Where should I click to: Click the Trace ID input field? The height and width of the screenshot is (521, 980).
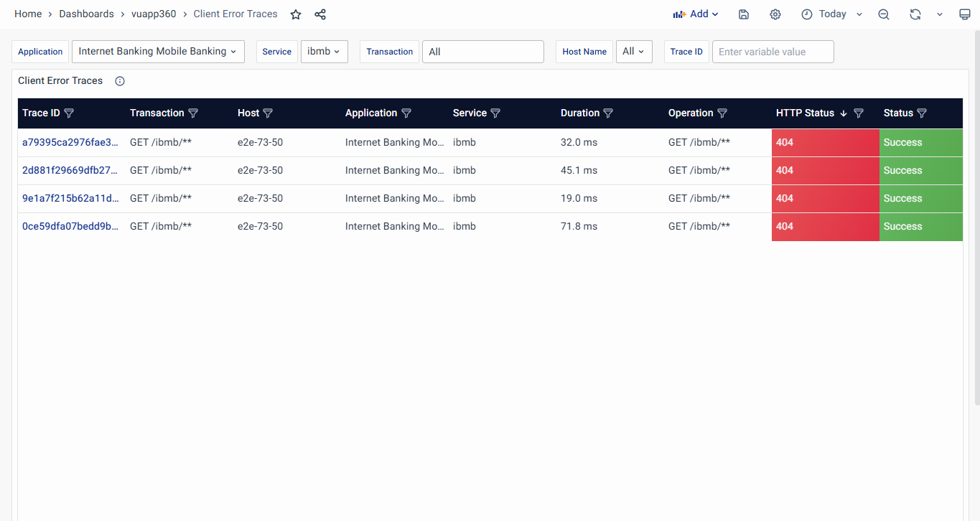coord(773,52)
